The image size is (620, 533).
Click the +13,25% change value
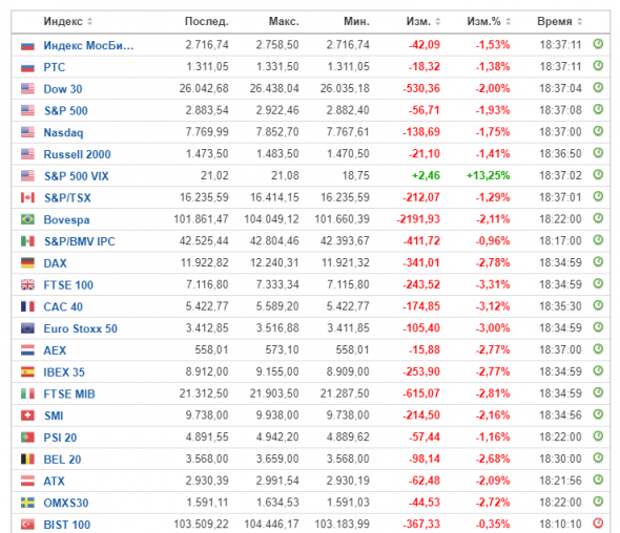pyautogui.click(x=488, y=175)
